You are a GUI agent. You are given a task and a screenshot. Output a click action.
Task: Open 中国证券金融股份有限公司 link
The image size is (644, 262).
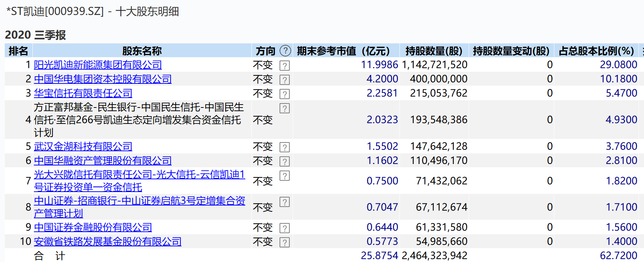coord(93,227)
